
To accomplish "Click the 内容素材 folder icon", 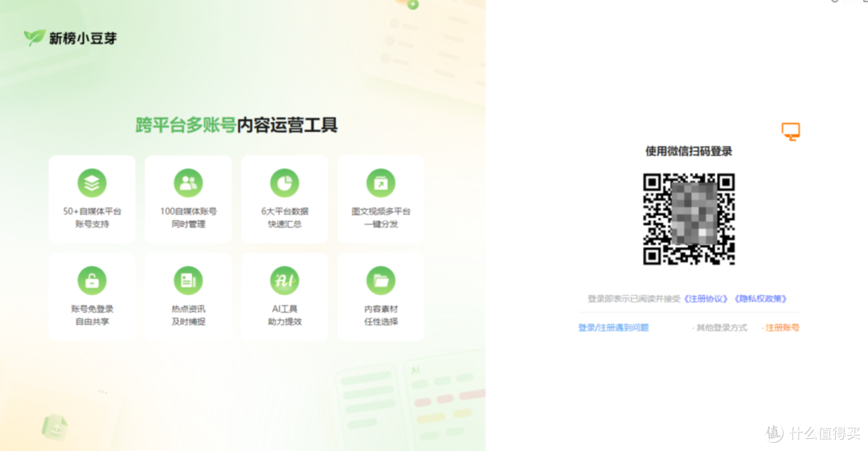I will (381, 281).
